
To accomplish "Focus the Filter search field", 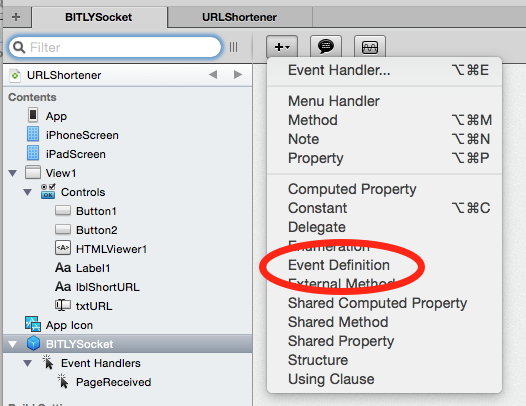I will click(x=115, y=47).
